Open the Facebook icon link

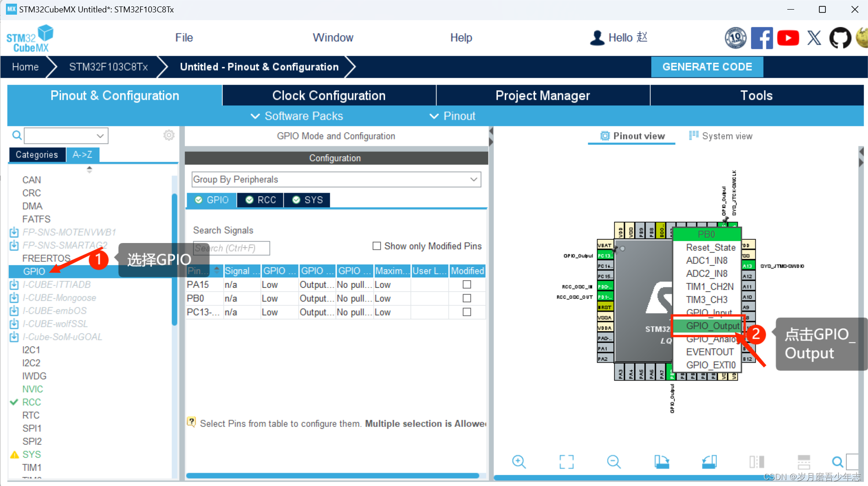click(762, 38)
